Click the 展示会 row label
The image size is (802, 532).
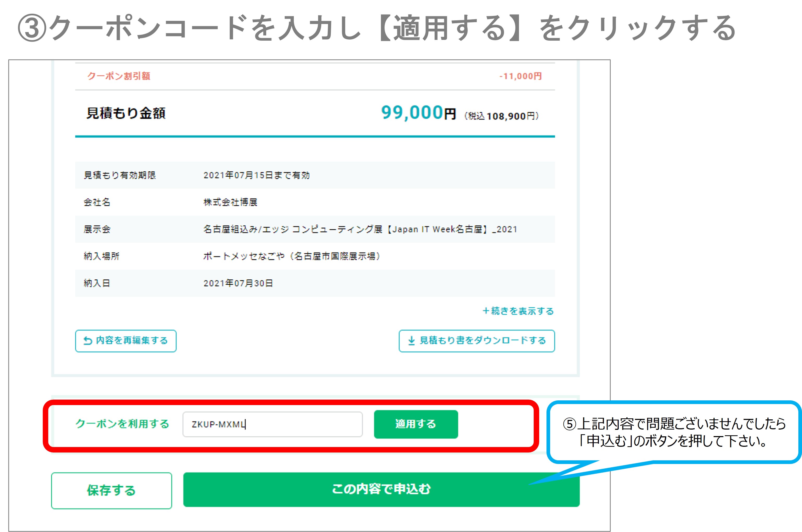[x=97, y=229]
